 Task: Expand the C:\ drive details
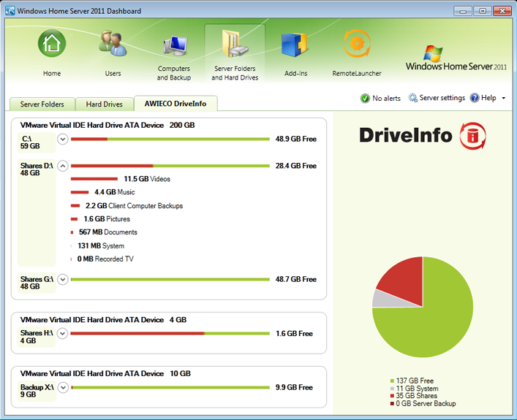click(x=63, y=139)
